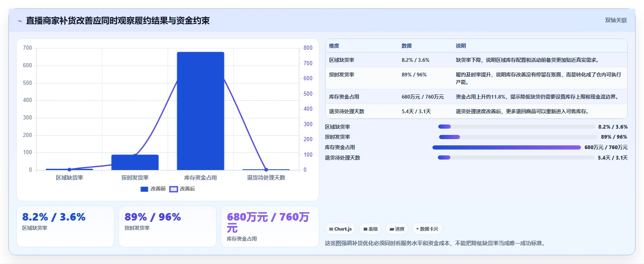Click the 退货待处理天数 x-axis label
Screen dimensions: 644x264
click(x=266, y=178)
